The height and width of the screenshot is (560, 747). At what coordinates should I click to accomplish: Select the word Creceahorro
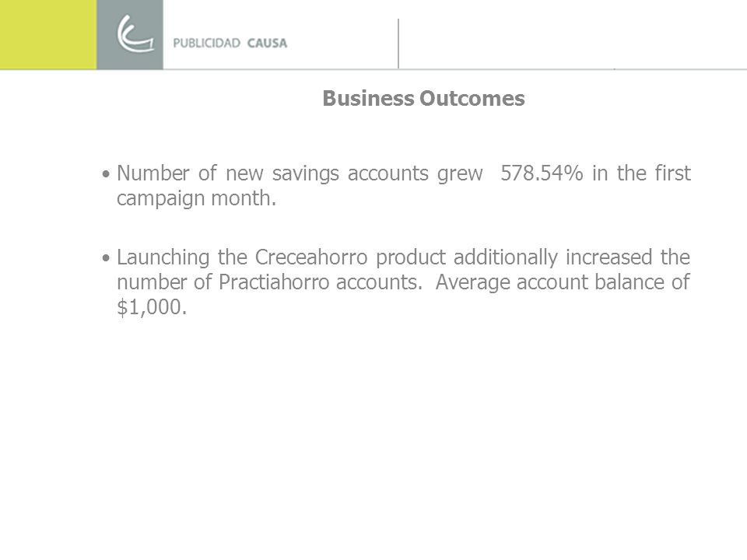point(311,257)
